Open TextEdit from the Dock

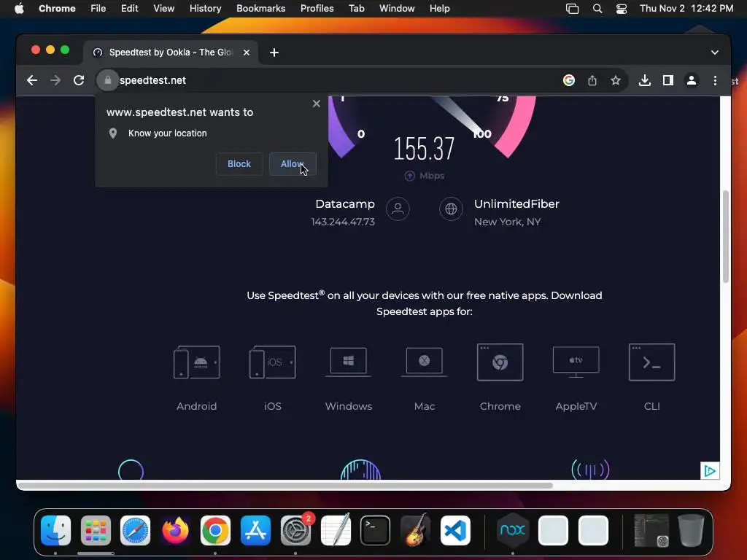pos(336,530)
